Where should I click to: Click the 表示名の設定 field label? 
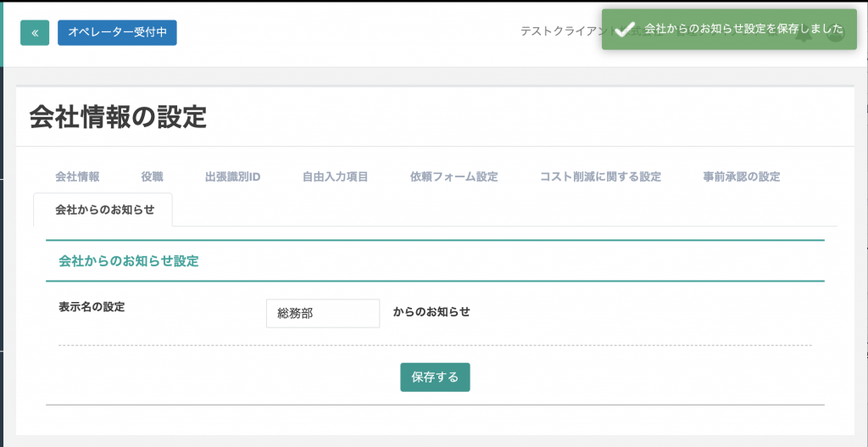[x=92, y=307]
